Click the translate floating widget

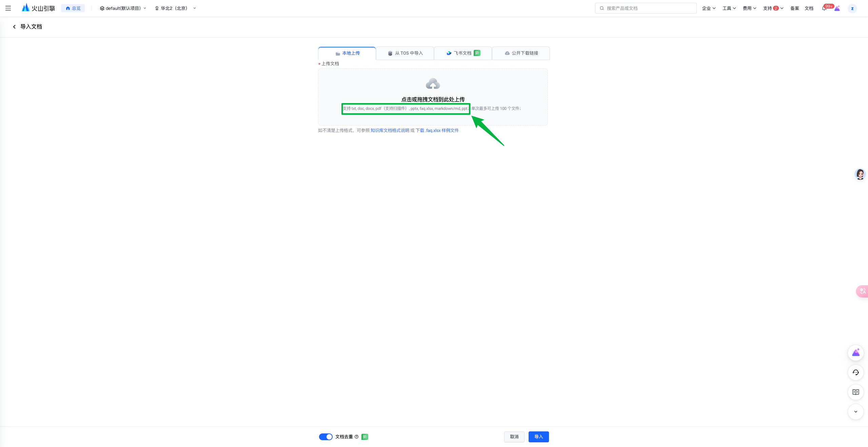862,291
